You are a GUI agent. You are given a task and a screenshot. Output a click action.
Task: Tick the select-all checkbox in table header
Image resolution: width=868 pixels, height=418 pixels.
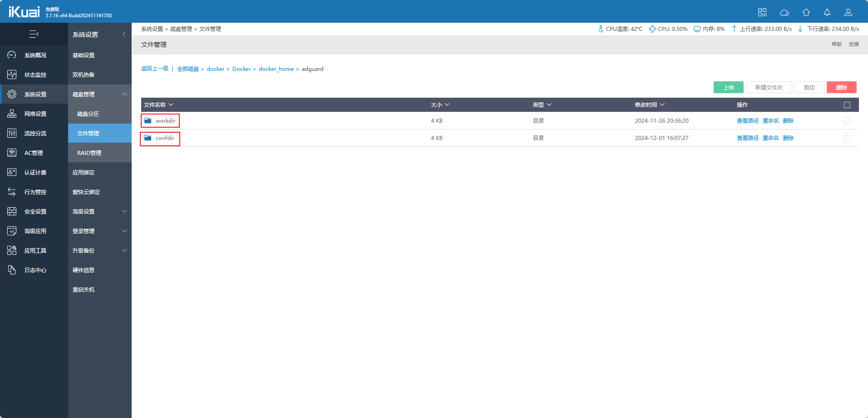pyautogui.click(x=847, y=105)
